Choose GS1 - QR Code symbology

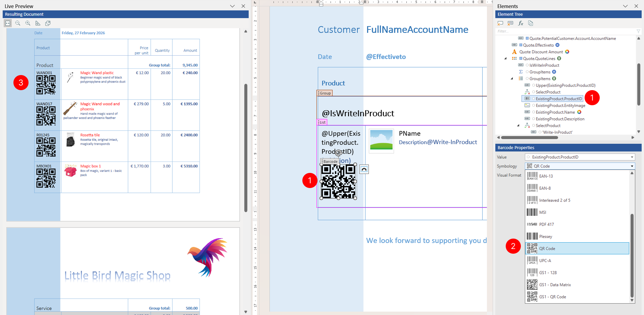[x=577, y=297]
